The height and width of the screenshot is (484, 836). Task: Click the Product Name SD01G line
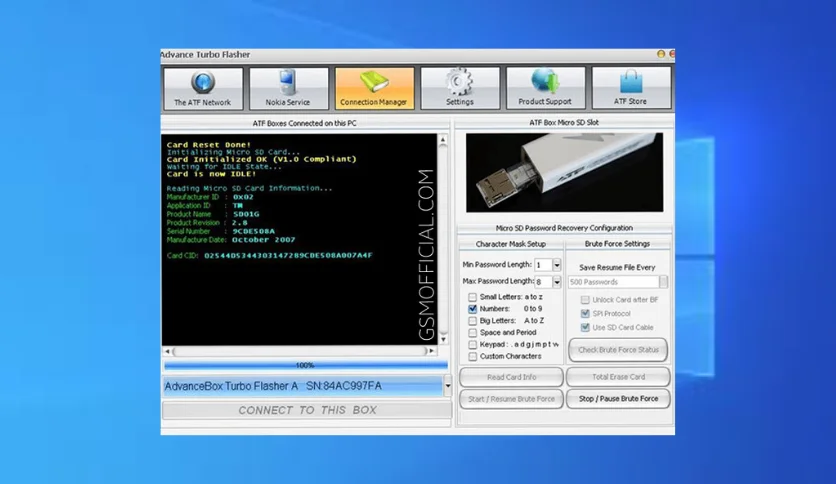(213, 214)
